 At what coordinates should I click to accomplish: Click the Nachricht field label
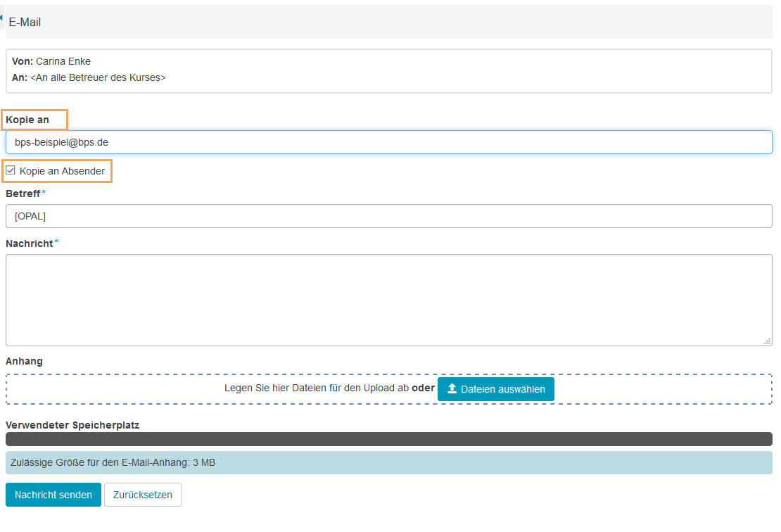point(30,243)
